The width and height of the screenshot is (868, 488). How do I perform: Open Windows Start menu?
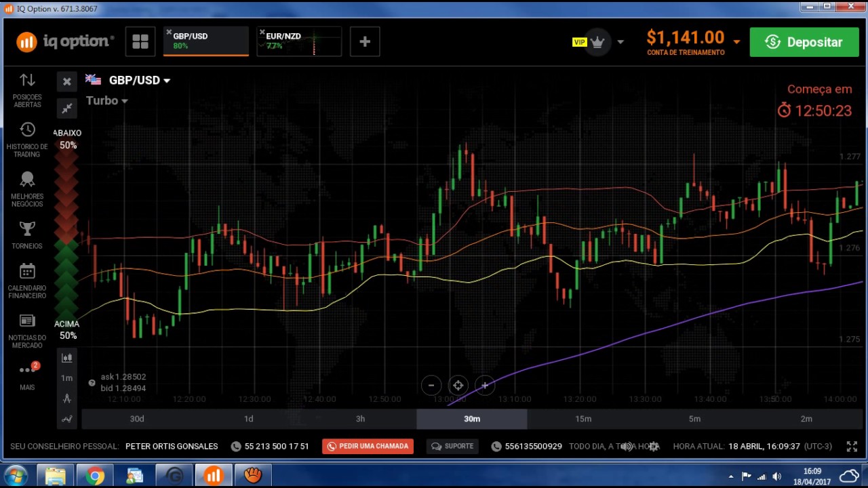point(16,476)
